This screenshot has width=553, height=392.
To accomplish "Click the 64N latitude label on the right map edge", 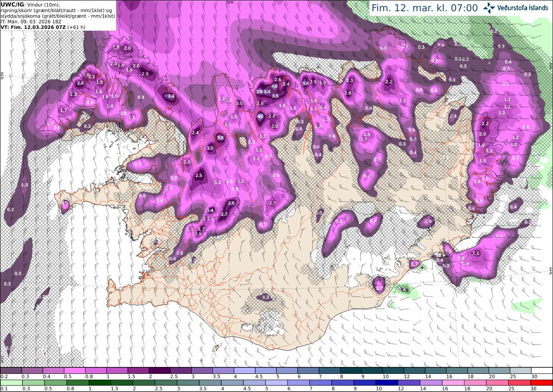I will coord(551,270).
